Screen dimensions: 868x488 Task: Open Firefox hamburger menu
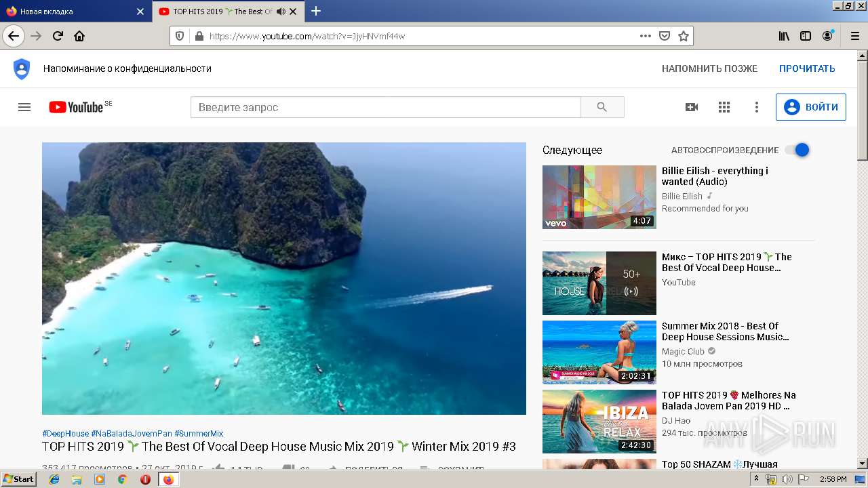854,36
